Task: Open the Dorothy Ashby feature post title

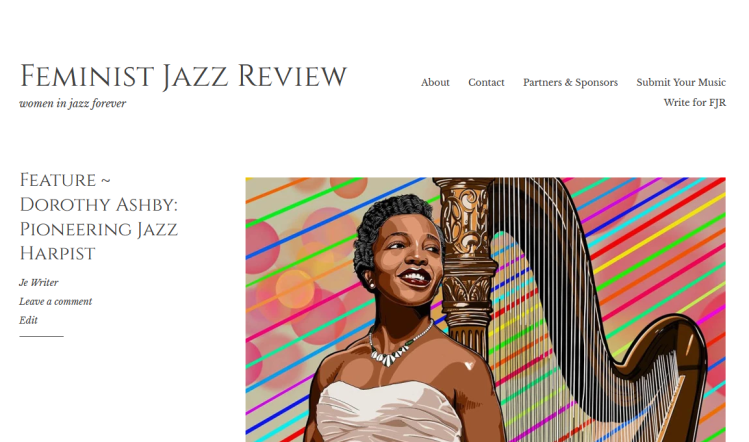Action: [98, 216]
